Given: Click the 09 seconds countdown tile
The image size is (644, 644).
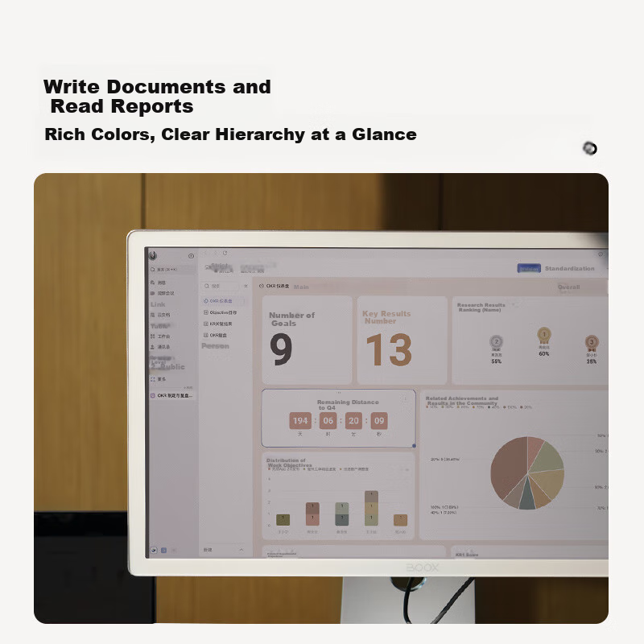Looking at the screenshot, I should pos(379,420).
